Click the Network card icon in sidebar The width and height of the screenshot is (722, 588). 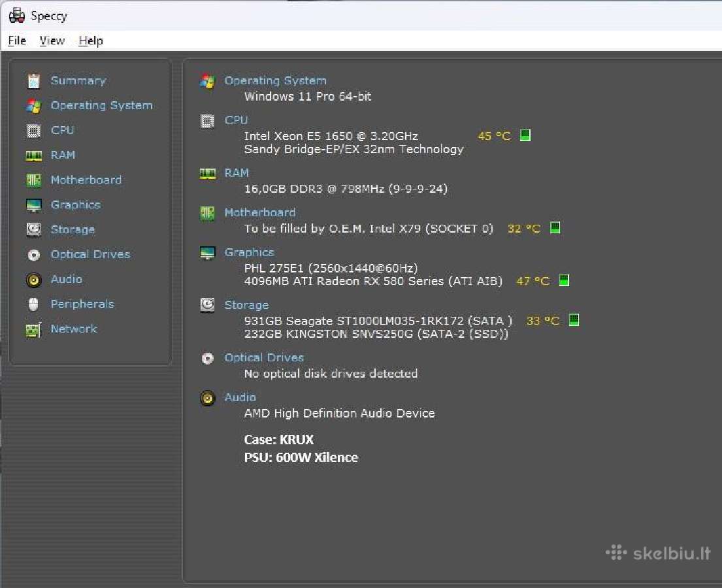point(33,329)
